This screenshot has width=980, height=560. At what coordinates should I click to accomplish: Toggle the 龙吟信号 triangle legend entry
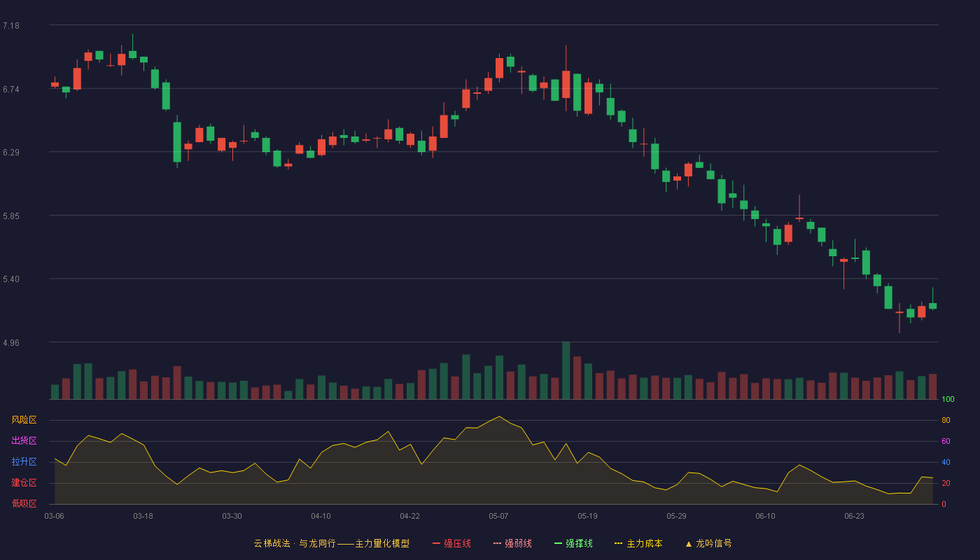(x=708, y=543)
